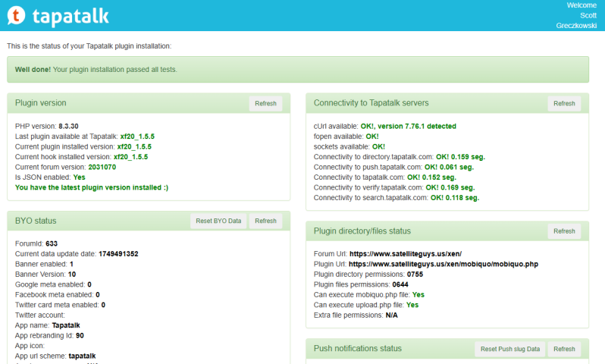
Task: Click the Plugin version panel heading
Action: click(40, 103)
